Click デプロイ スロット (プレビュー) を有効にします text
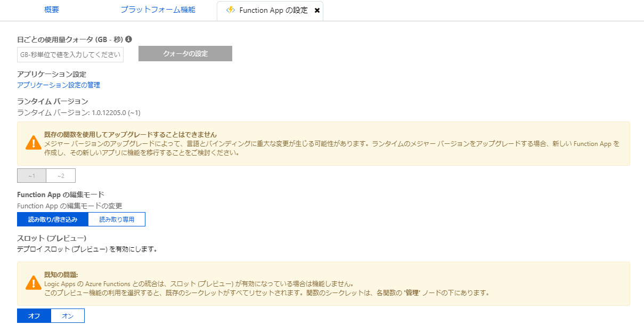The image size is (644, 333). tap(87, 249)
